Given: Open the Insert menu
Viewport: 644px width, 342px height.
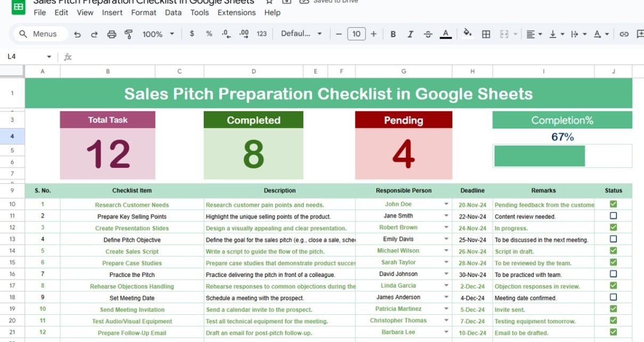Looking at the screenshot, I should point(112,13).
